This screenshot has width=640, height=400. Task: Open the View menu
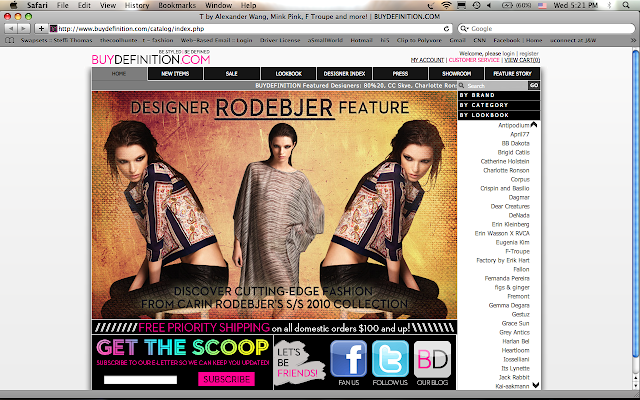click(x=108, y=5)
